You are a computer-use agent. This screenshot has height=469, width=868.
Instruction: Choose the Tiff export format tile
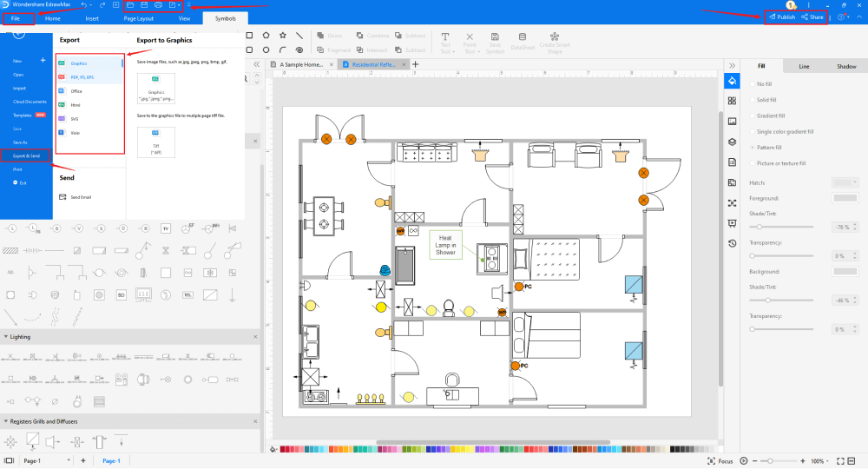click(x=156, y=142)
